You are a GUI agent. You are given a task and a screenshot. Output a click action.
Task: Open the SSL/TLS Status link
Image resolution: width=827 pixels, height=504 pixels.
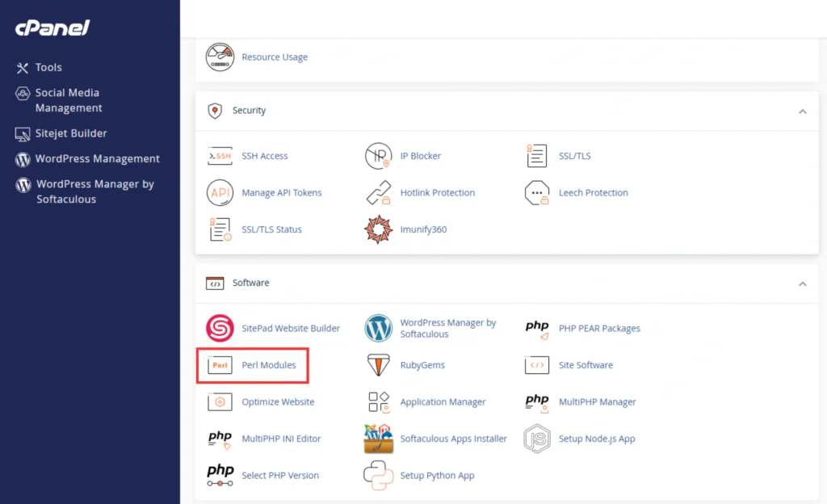coord(271,230)
